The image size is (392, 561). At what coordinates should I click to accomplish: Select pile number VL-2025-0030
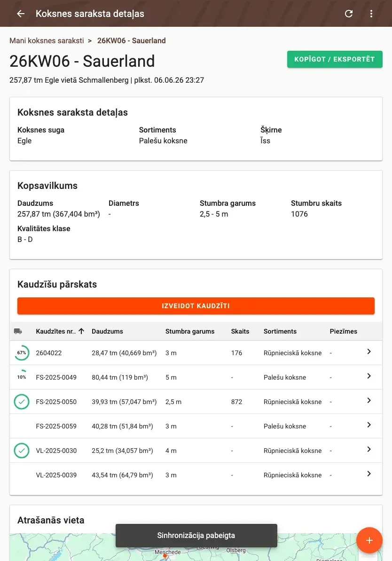click(56, 451)
